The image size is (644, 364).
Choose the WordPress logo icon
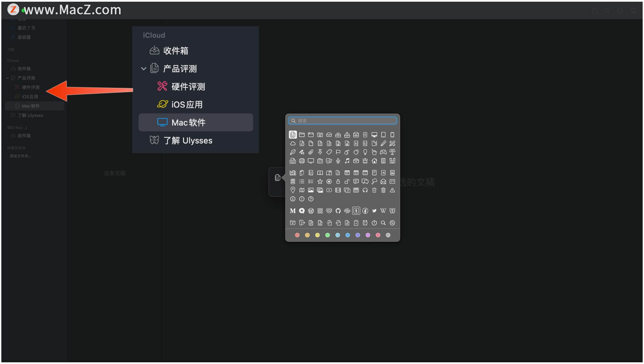click(x=311, y=211)
